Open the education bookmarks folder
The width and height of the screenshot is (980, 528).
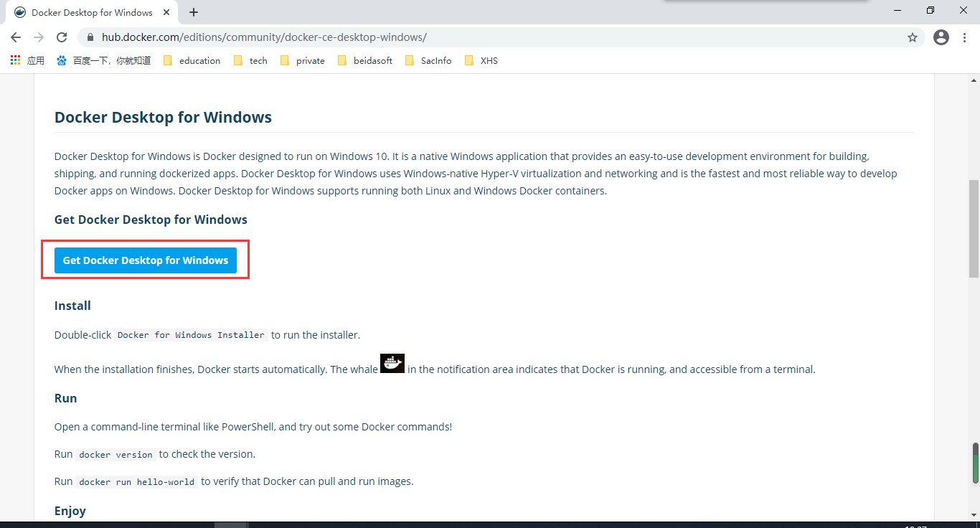[192, 61]
